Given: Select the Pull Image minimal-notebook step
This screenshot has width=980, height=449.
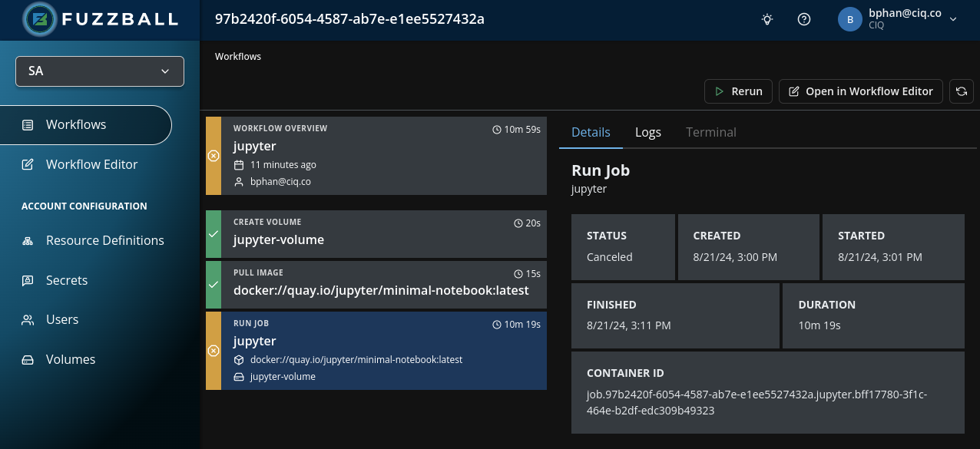Looking at the screenshot, I should tap(376, 284).
